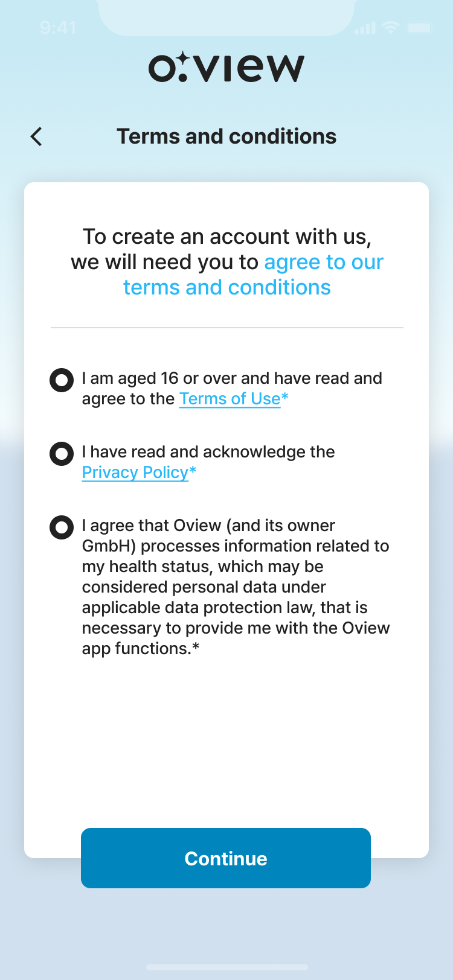453x980 pixels.
Task: Tap the health status consent paragraph text
Action: click(236, 587)
